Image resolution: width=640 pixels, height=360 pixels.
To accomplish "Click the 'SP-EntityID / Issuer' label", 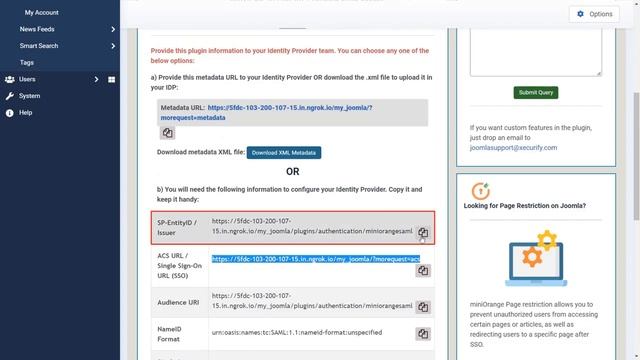I will 177,228.
